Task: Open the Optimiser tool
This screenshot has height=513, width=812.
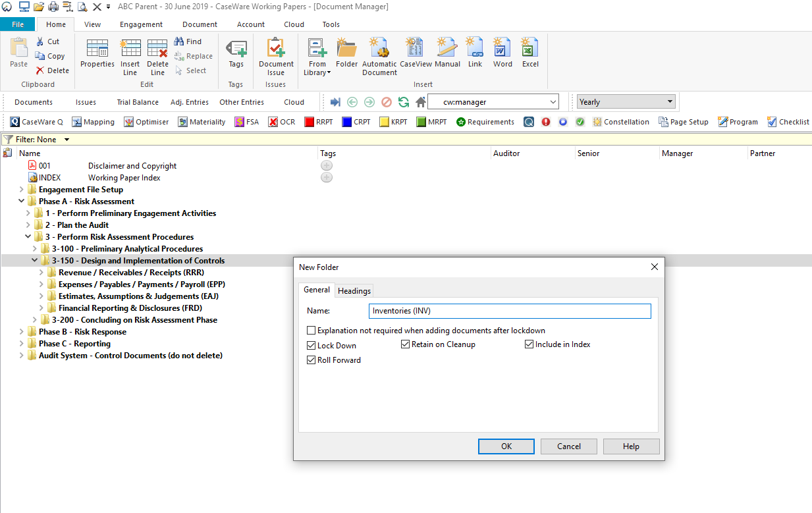Action: [x=146, y=122]
